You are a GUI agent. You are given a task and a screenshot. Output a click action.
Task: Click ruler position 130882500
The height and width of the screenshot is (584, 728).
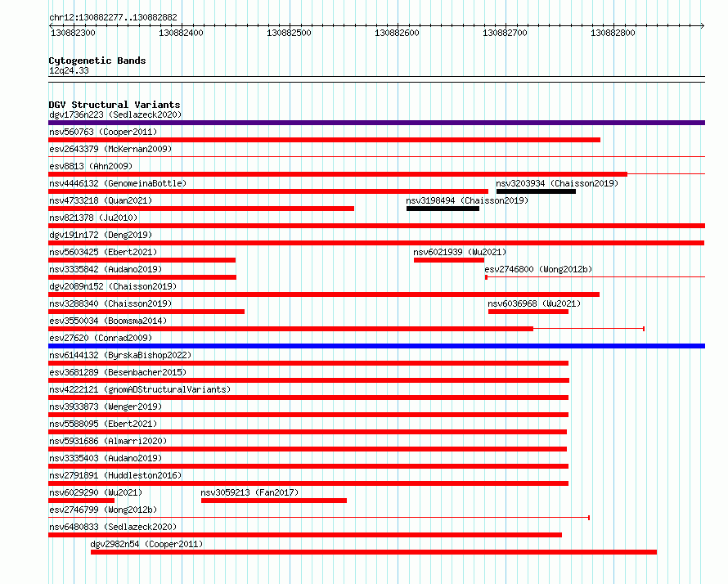click(289, 33)
